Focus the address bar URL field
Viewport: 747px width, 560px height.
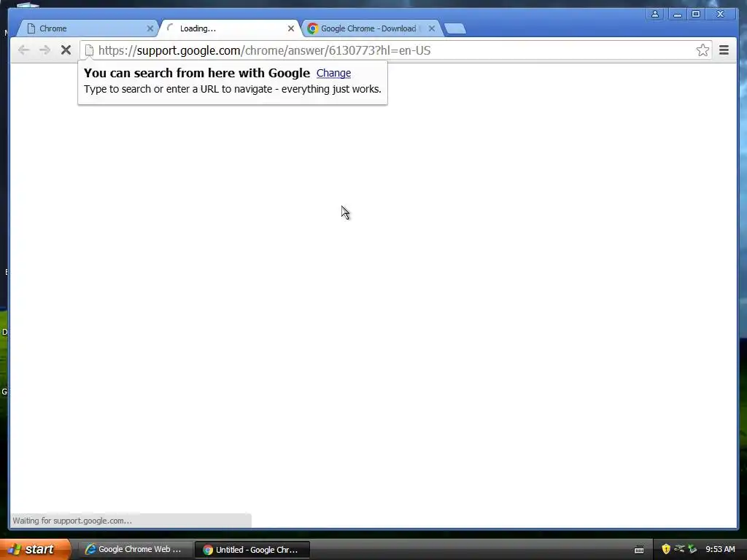pyautogui.click(x=395, y=50)
